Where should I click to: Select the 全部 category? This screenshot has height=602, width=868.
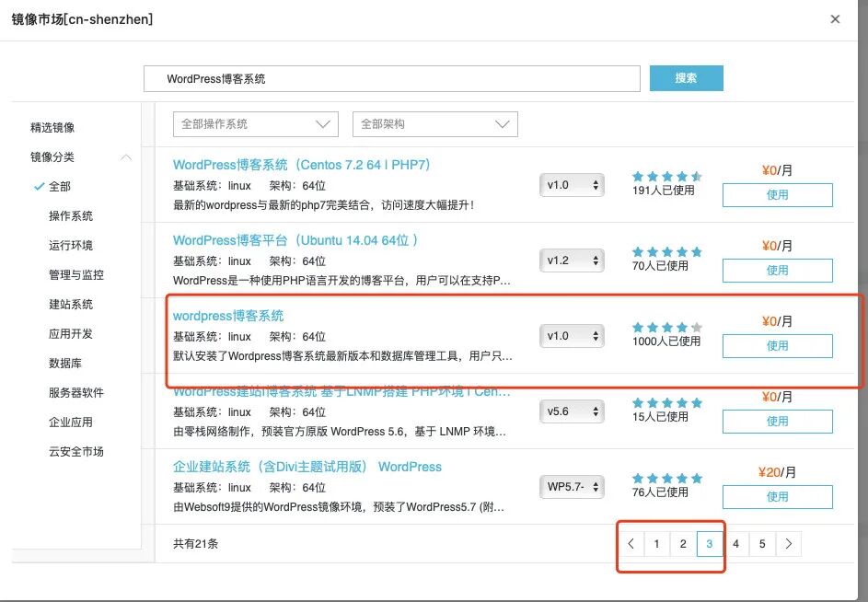click(59, 187)
